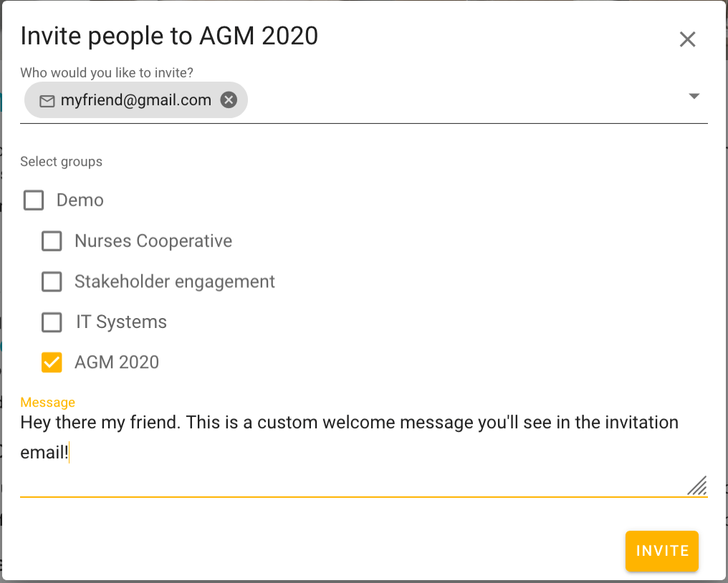The image size is (728, 583).
Task: Tick the Stakeholder engagement checkbox
Action: tap(52, 282)
